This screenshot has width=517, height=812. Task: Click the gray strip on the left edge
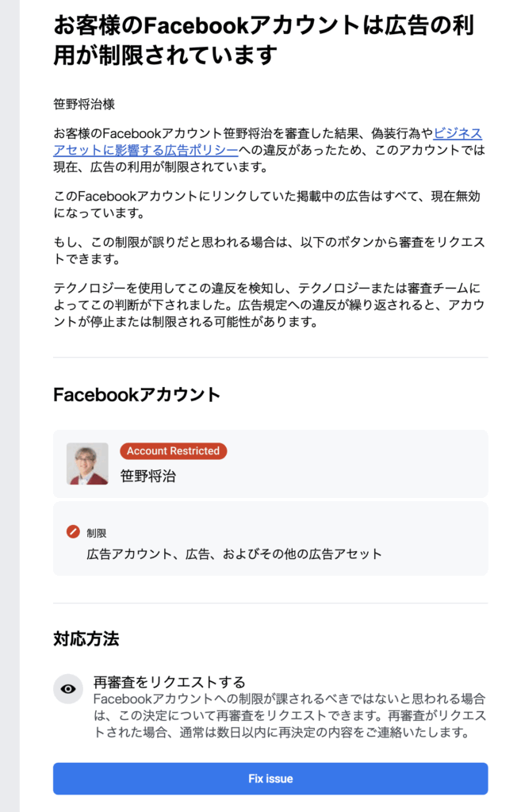point(10,396)
